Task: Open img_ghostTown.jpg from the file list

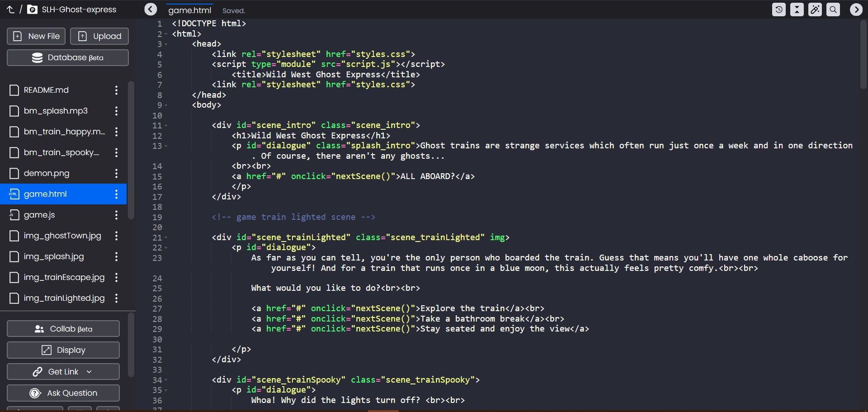Action: pyautogui.click(x=62, y=236)
